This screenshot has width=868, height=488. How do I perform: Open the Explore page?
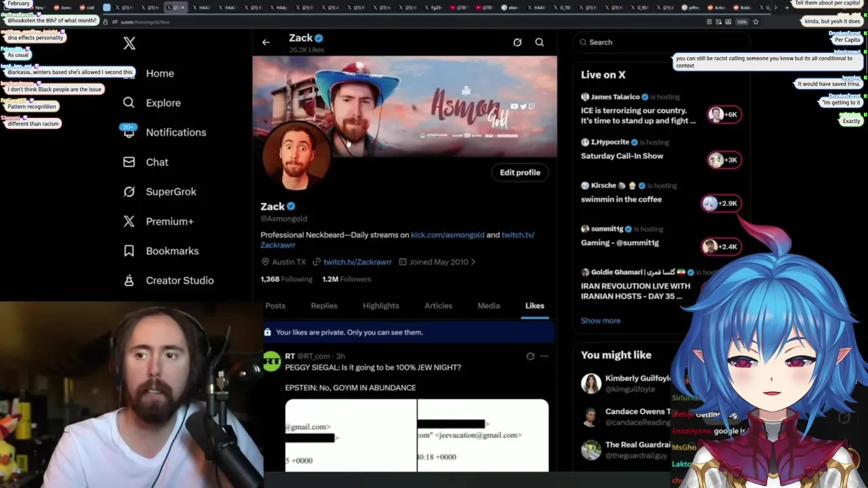click(163, 103)
